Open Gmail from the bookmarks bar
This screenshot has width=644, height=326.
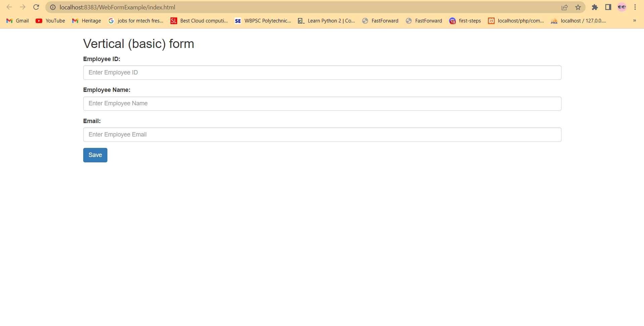17,21
